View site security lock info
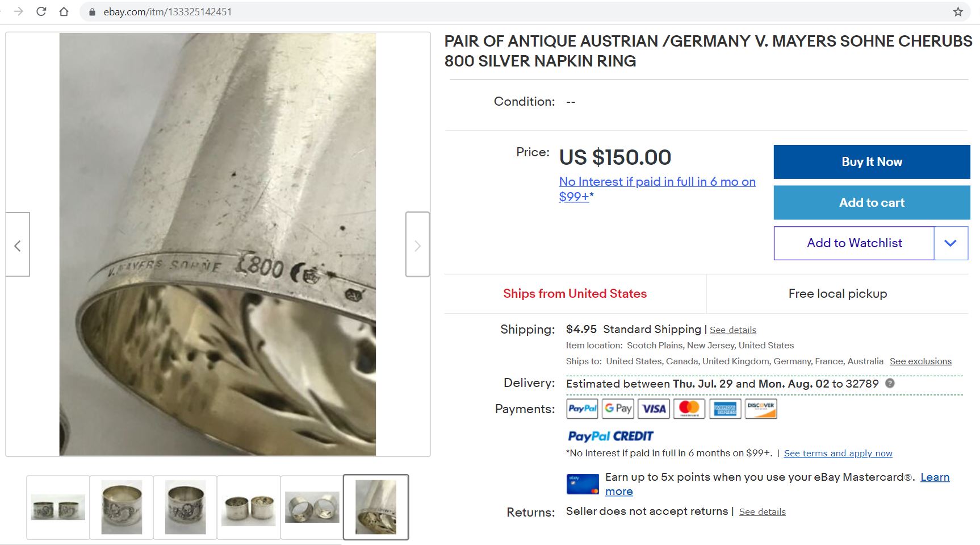Screen dimensions: 980x545 (x=92, y=11)
